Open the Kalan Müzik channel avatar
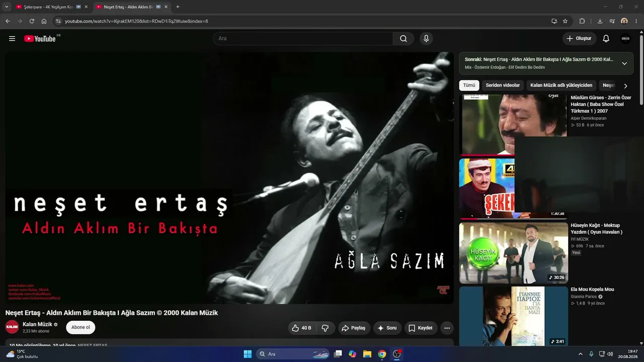Viewport: 644px width, 362px height. (x=12, y=327)
